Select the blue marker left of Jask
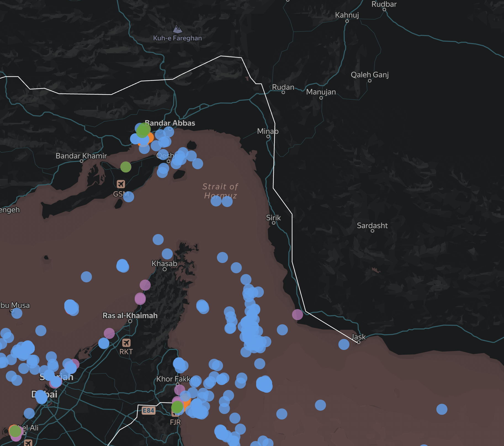The height and width of the screenshot is (446, 504). 344,344
